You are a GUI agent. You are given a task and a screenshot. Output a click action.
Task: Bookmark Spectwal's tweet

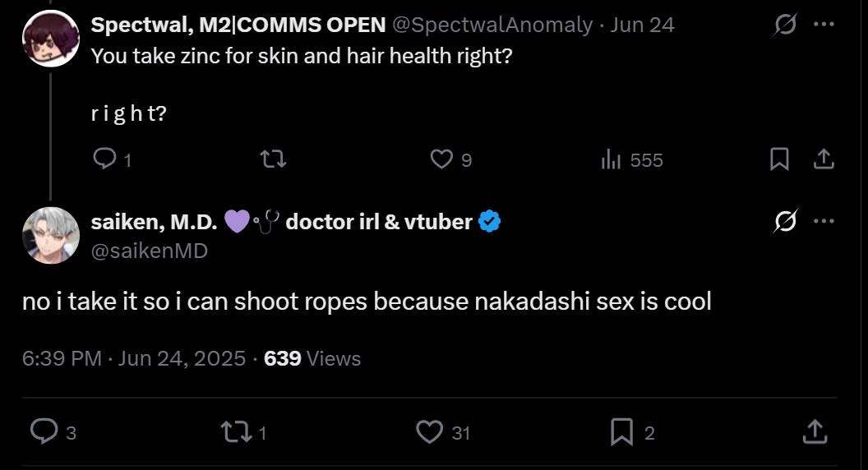pos(778,159)
